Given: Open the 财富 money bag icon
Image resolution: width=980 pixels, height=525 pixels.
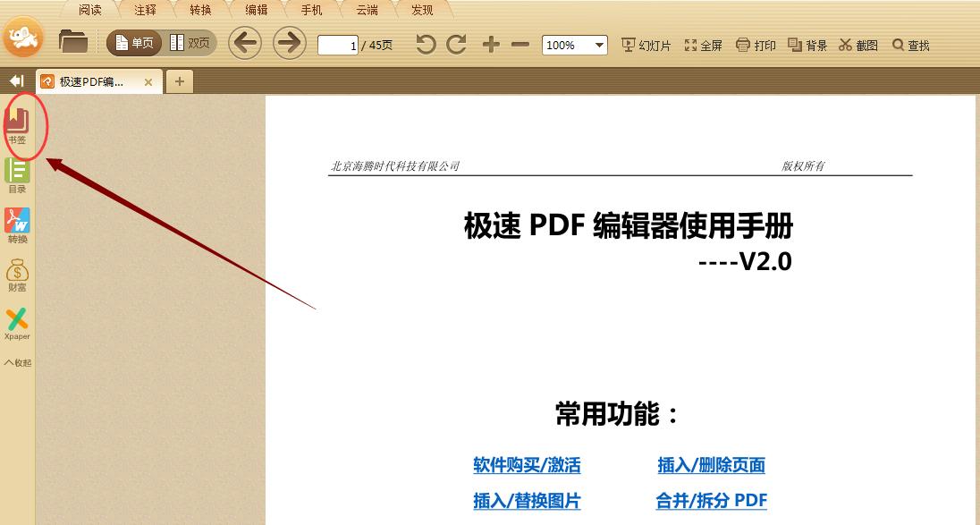Looking at the screenshot, I should pos(17,275).
